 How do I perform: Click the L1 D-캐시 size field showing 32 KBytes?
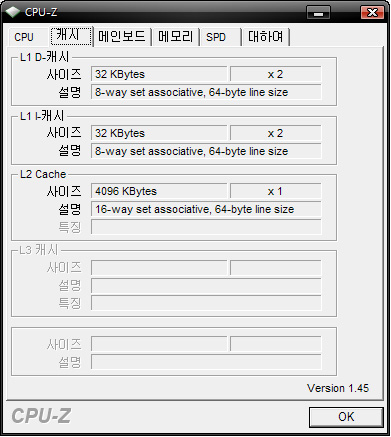coord(159,74)
